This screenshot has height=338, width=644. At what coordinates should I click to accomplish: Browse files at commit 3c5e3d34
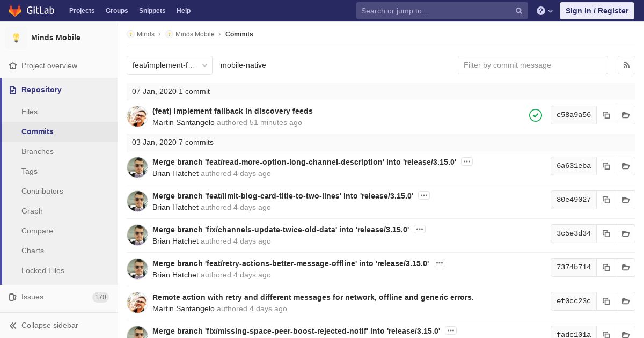[x=625, y=234]
